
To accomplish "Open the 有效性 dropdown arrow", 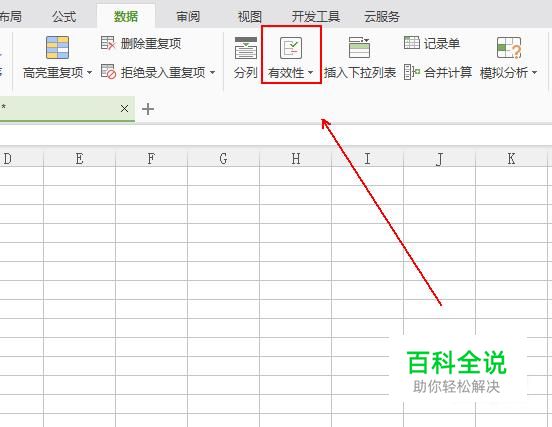I will pyautogui.click(x=310, y=73).
